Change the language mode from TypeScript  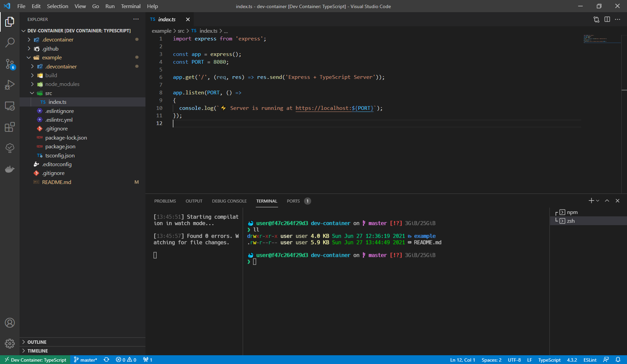click(549, 360)
